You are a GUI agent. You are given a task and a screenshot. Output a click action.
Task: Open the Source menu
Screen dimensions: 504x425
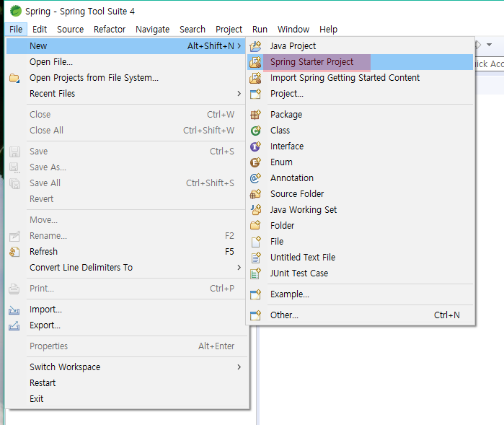click(71, 30)
